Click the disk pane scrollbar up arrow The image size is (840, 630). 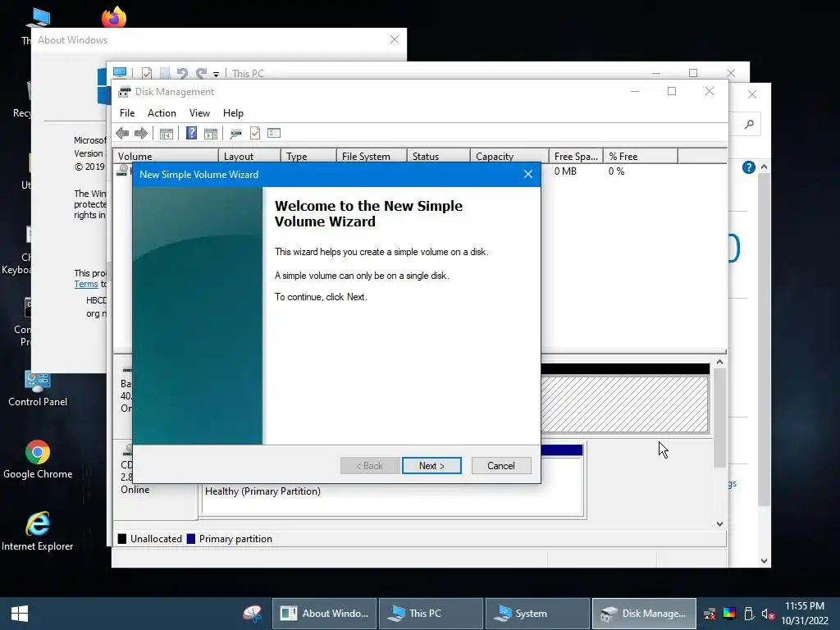pos(719,362)
